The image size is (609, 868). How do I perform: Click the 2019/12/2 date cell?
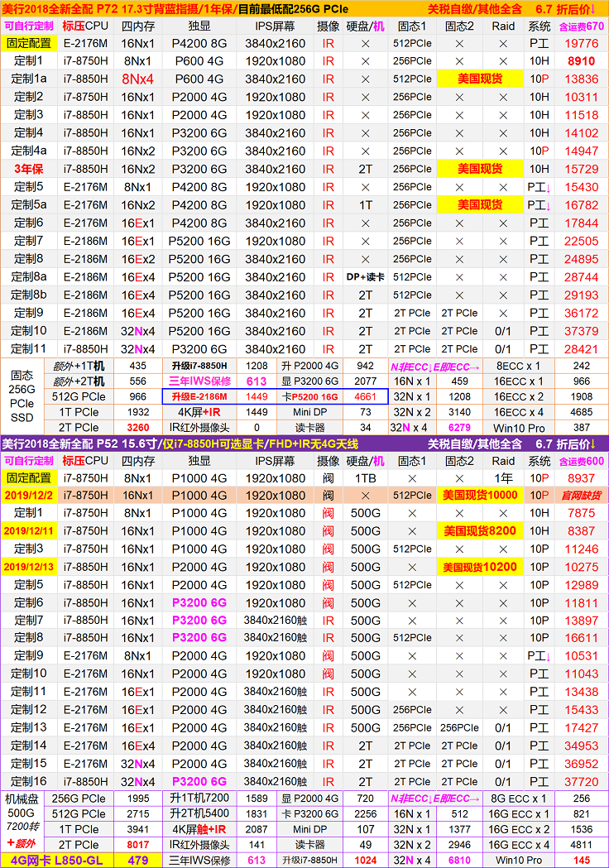(x=28, y=496)
